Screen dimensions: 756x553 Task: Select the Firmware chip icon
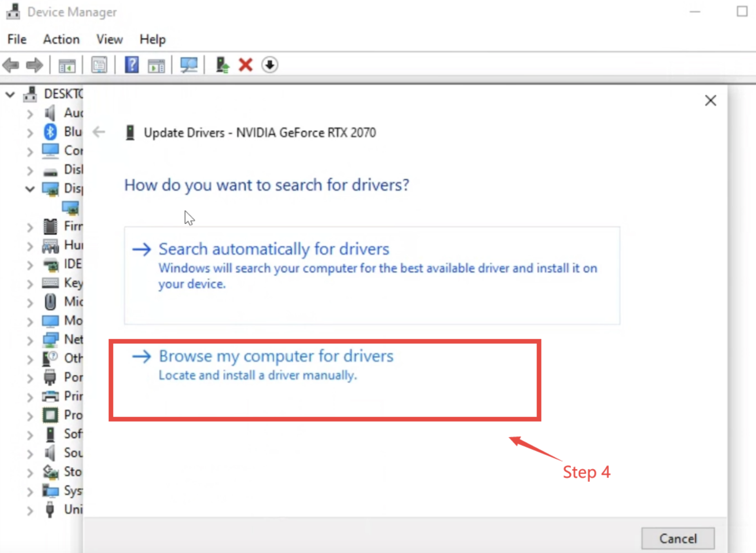tap(50, 226)
